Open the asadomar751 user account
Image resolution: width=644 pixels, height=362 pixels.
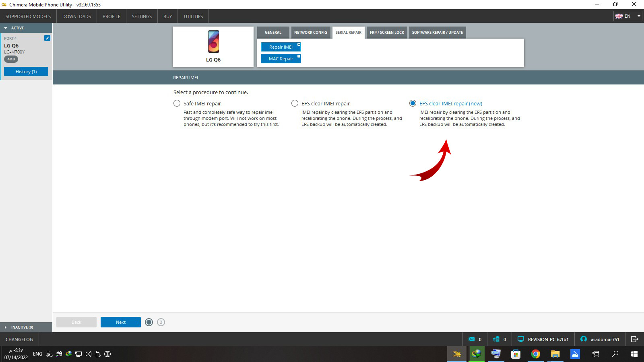click(x=600, y=339)
